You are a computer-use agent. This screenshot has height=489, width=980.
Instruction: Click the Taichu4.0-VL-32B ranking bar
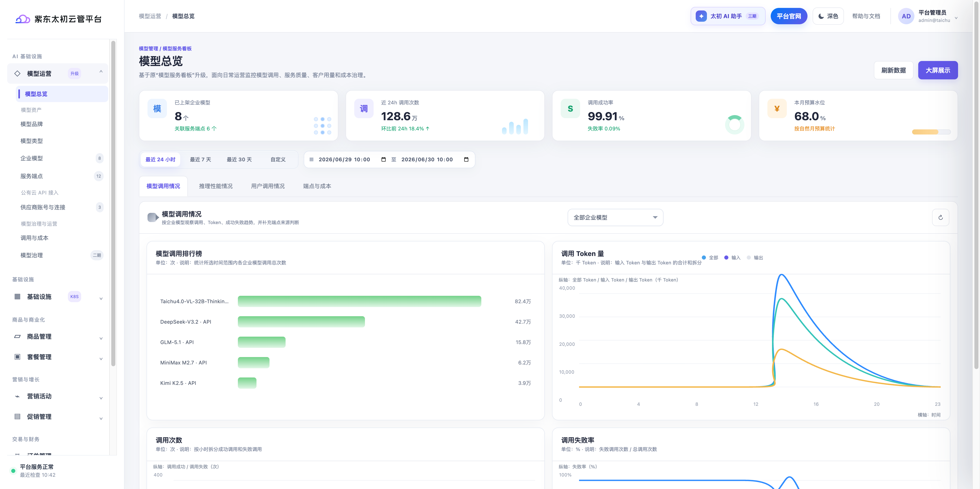[359, 301]
